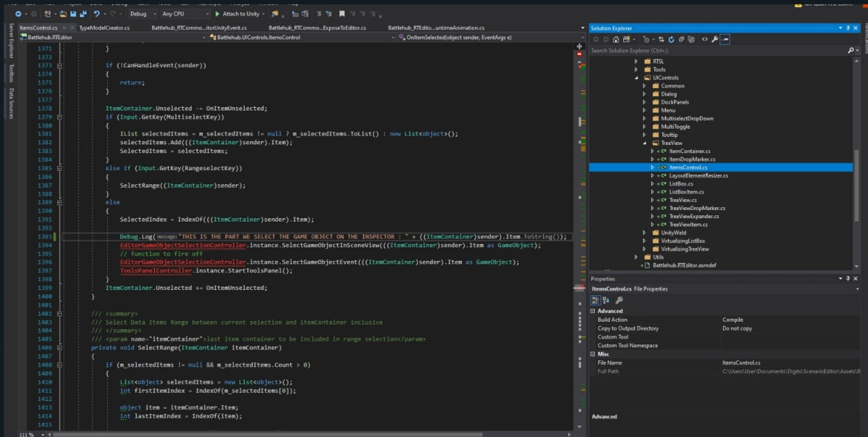This screenshot has width=868, height=437.
Task: Select ListBox.cs file
Action: 681,184
